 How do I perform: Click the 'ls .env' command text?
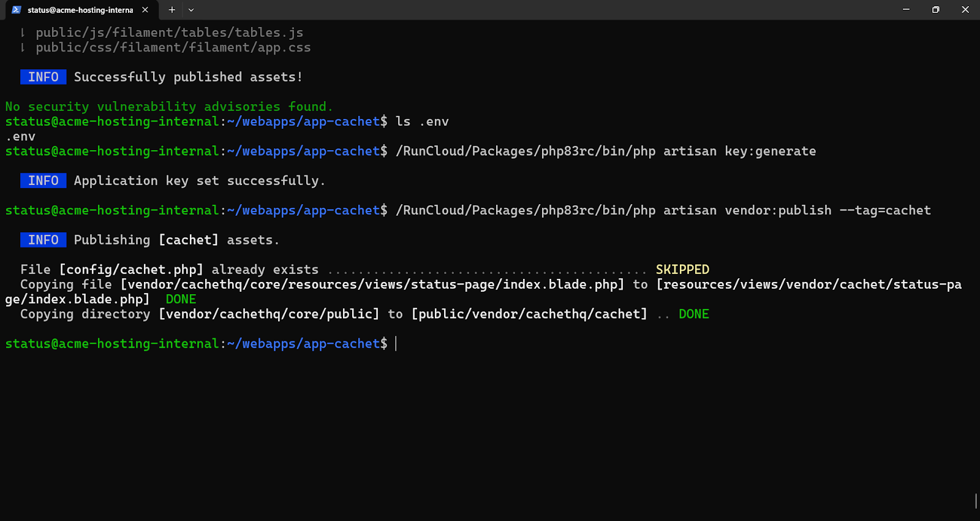tap(422, 122)
